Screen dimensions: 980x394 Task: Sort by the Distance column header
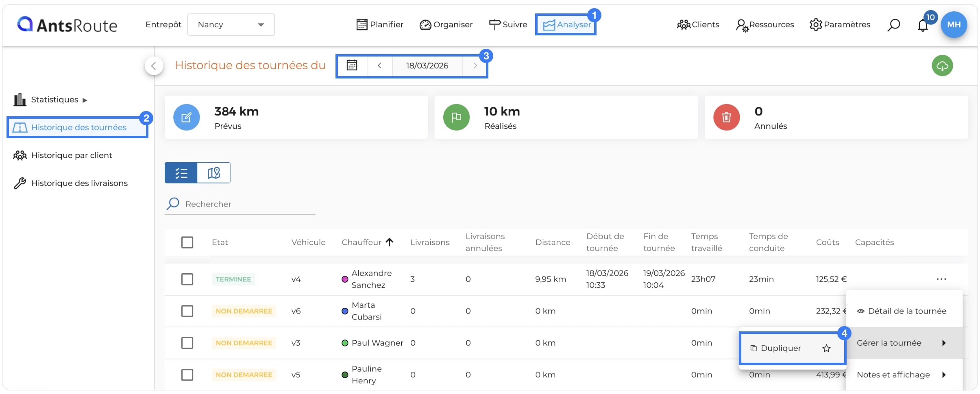click(553, 242)
